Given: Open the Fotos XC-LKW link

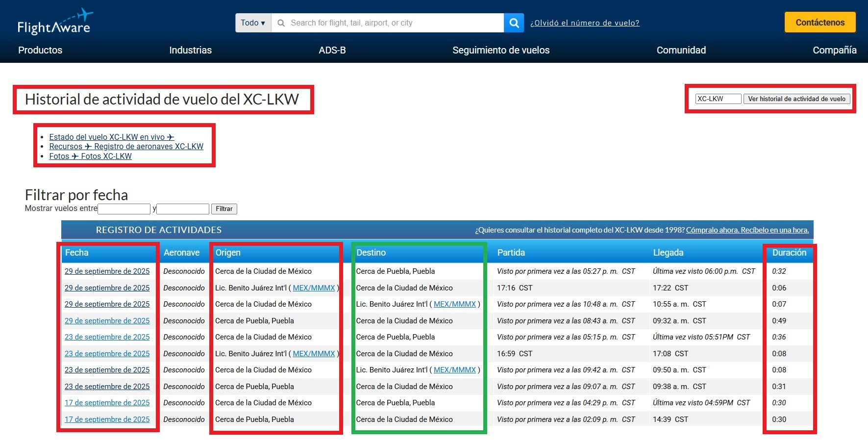Looking at the screenshot, I should coord(106,157).
